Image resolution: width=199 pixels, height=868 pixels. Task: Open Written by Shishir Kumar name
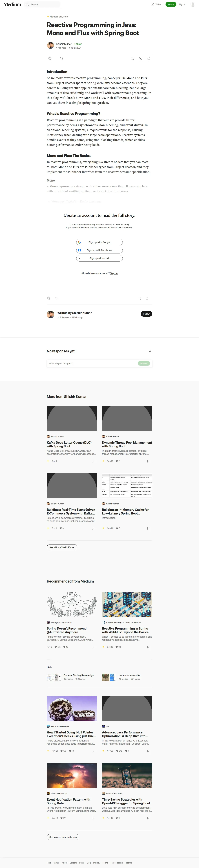click(x=74, y=313)
